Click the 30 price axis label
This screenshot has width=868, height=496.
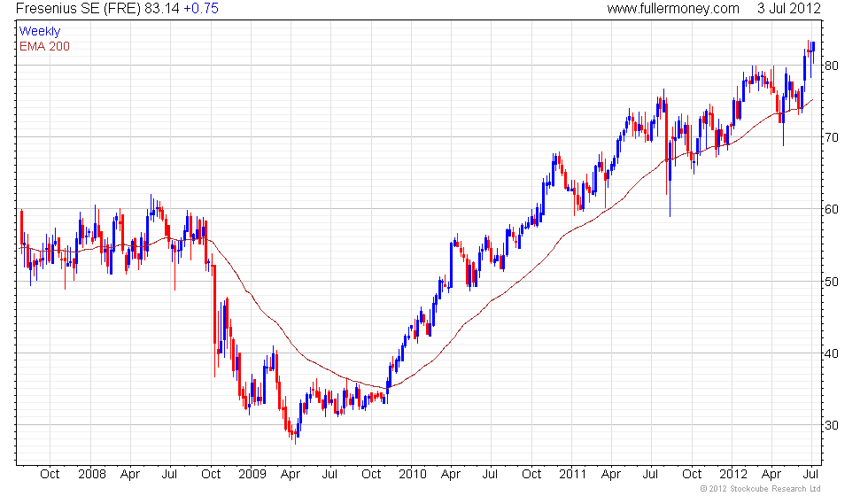(832, 426)
